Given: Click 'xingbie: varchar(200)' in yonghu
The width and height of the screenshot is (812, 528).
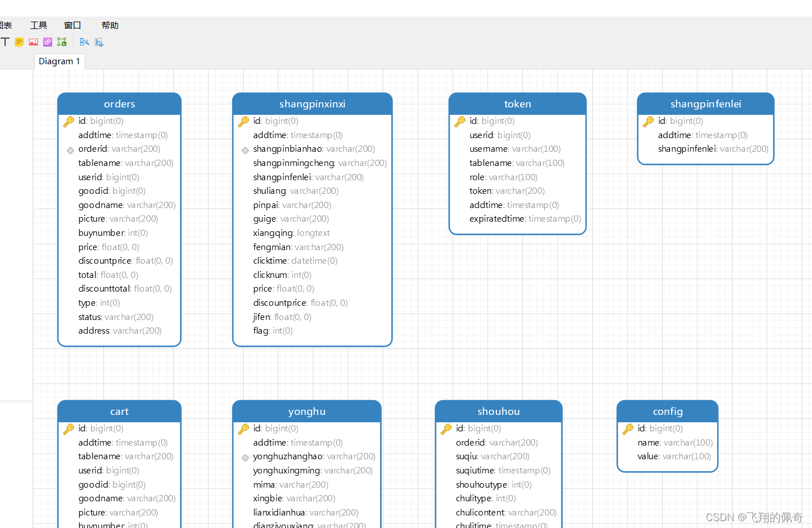Looking at the screenshot, I should [x=294, y=498].
